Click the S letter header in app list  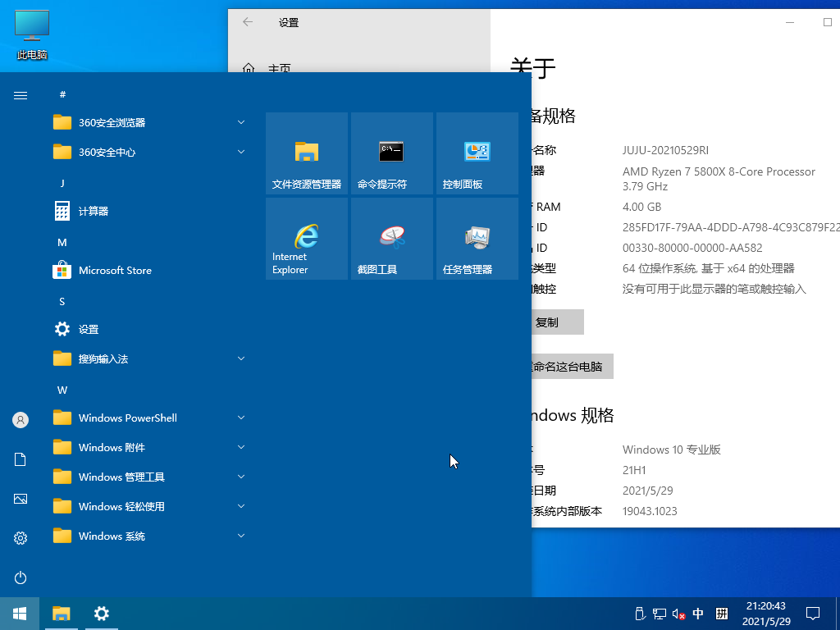(62, 302)
